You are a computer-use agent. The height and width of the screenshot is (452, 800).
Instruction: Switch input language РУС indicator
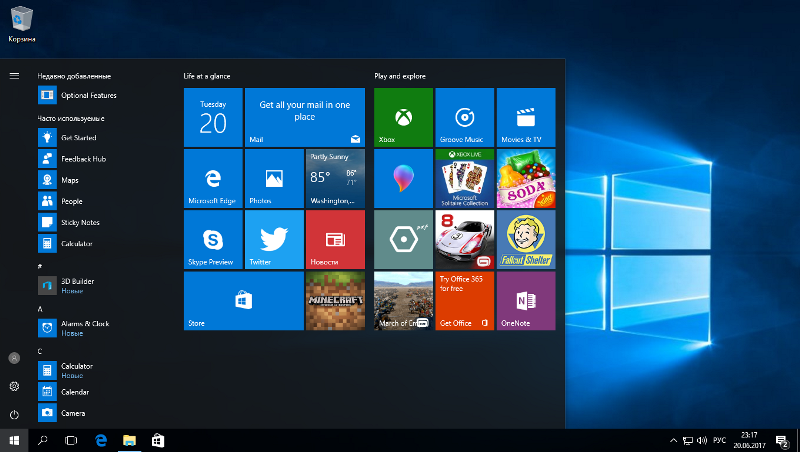(x=719, y=440)
